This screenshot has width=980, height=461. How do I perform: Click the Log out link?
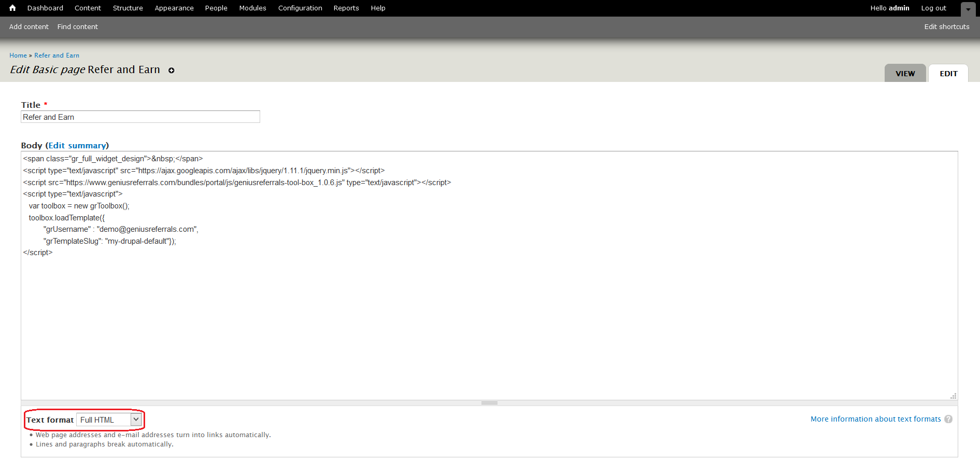click(933, 8)
